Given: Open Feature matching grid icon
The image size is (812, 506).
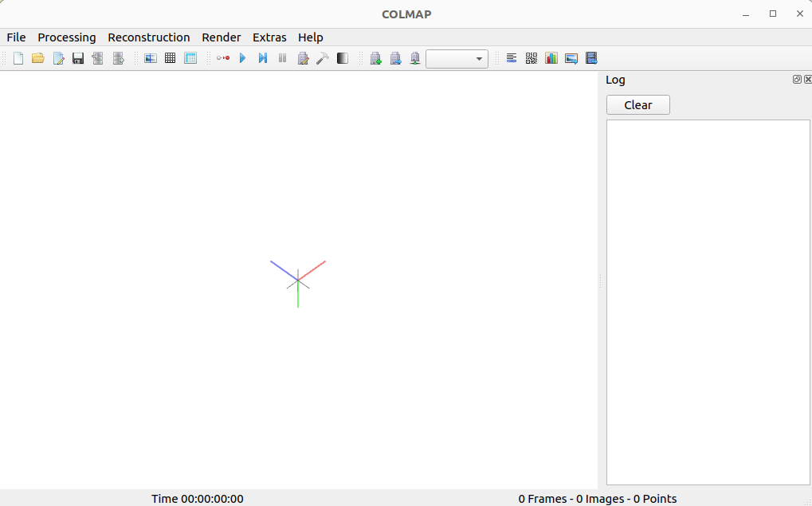Looking at the screenshot, I should click(170, 58).
